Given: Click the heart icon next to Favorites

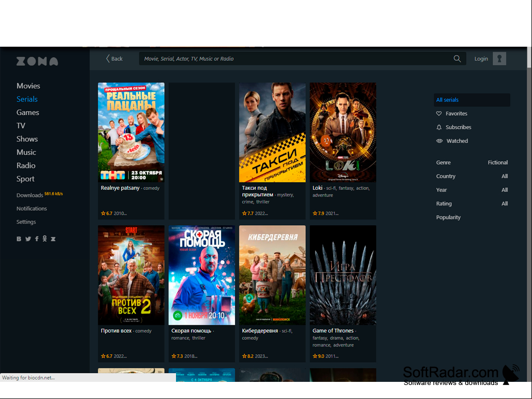Looking at the screenshot, I should 439,114.
